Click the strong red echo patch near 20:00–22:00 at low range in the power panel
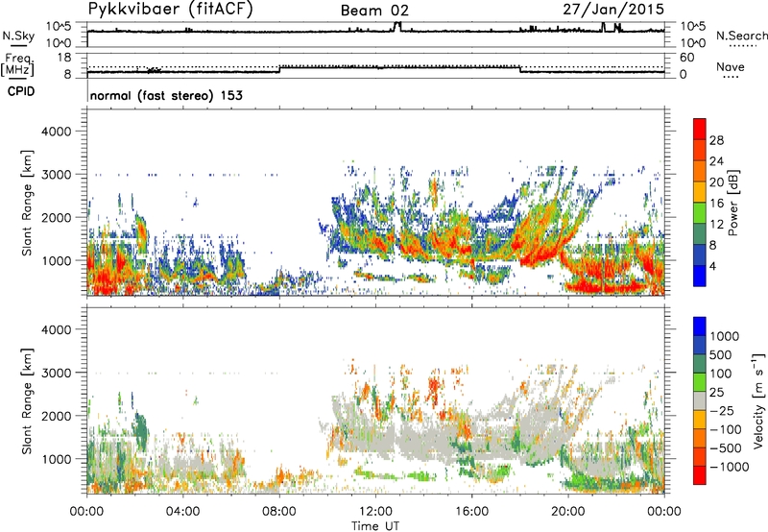 click(x=605, y=286)
